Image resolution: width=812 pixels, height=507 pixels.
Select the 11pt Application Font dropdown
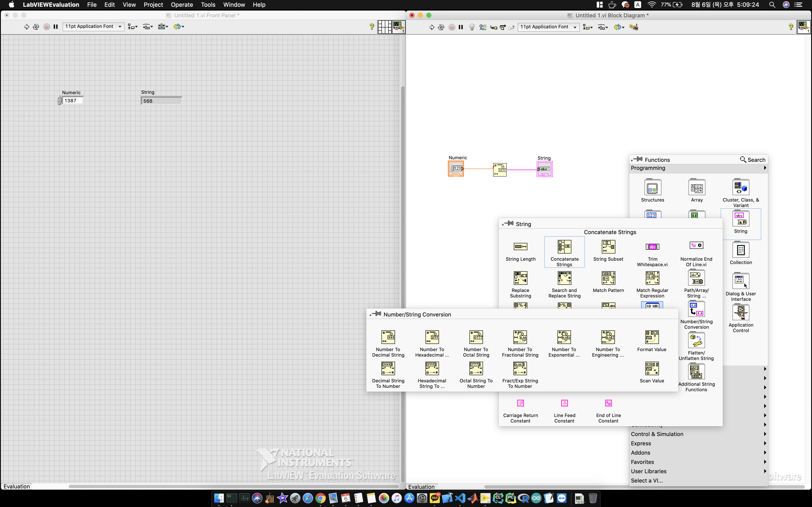pos(93,26)
